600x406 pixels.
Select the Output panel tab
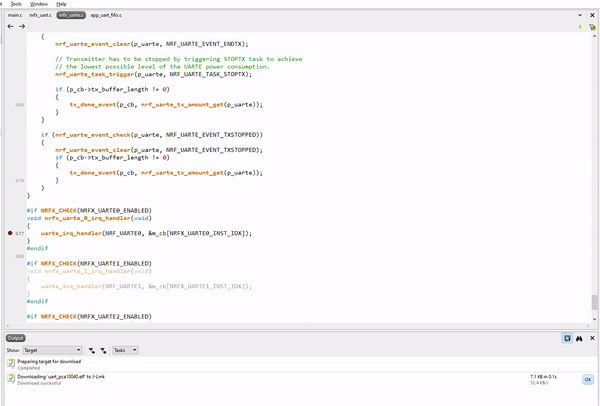coord(16,338)
